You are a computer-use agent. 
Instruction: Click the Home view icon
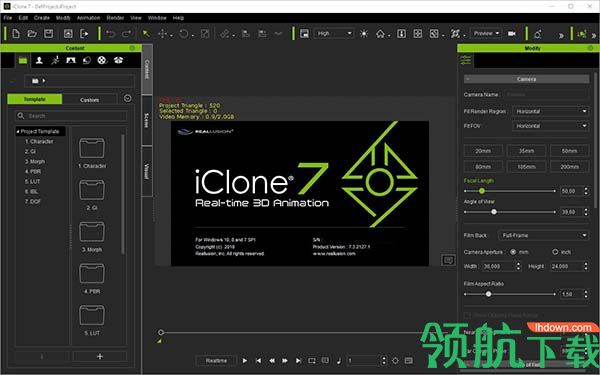pyautogui.click(x=380, y=34)
